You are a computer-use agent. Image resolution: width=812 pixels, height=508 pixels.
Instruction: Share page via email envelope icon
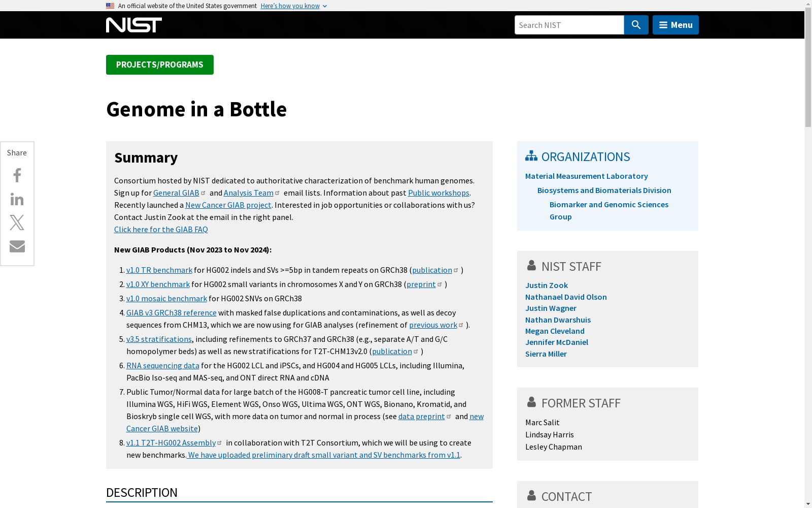(x=17, y=246)
